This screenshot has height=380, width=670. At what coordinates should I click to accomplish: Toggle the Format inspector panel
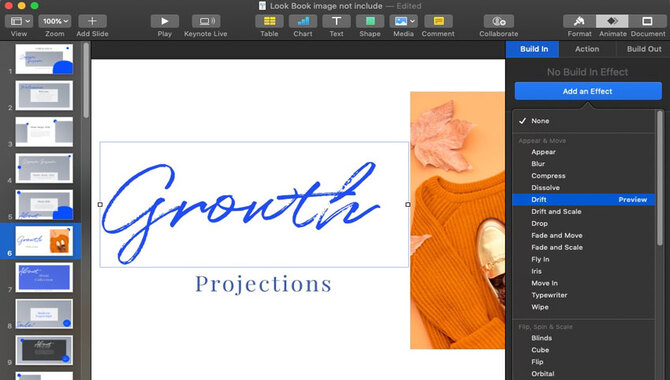tap(579, 21)
